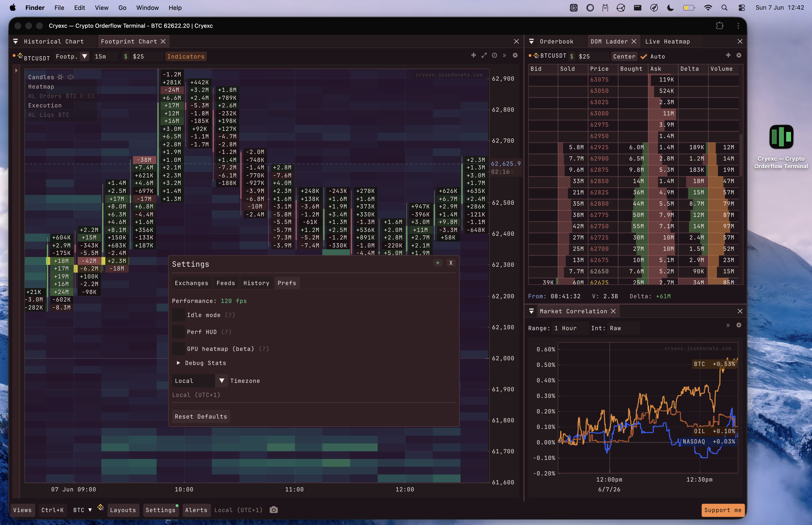Click the camera screenshot icon in the bottom bar

click(274, 510)
